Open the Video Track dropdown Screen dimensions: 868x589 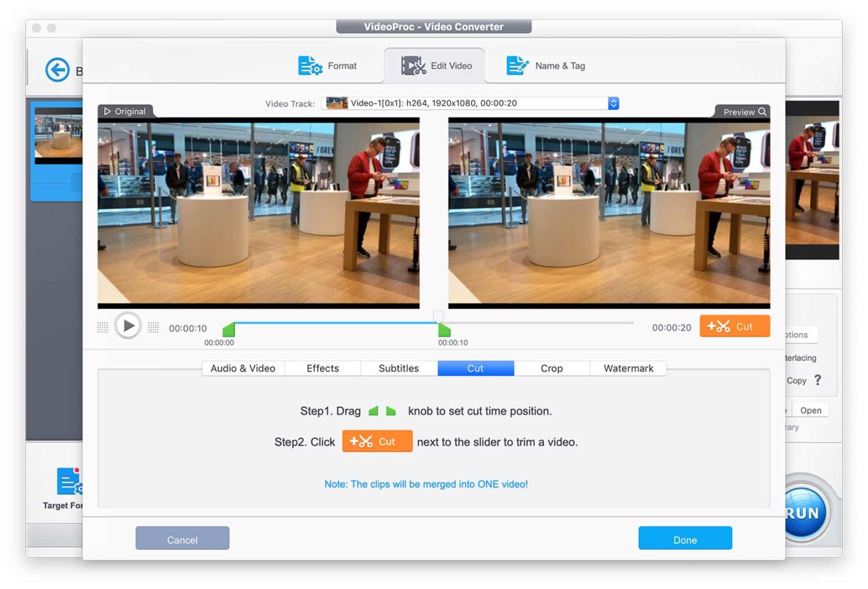pos(468,103)
